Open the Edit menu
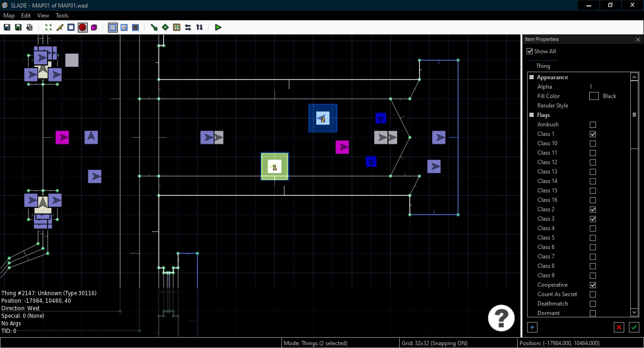This screenshot has height=348, width=644. pyautogui.click(x=25, y=15)
